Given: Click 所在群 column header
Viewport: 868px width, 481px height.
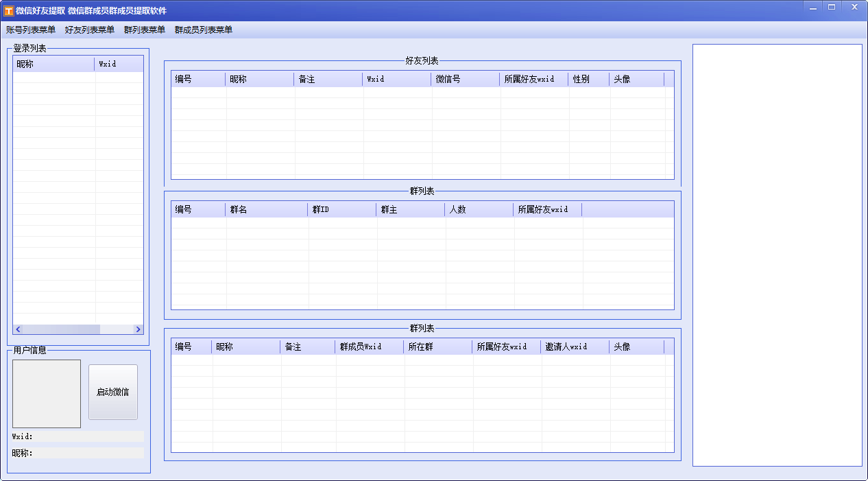Looking at the screenshot, I should click(x=438, y=347).
